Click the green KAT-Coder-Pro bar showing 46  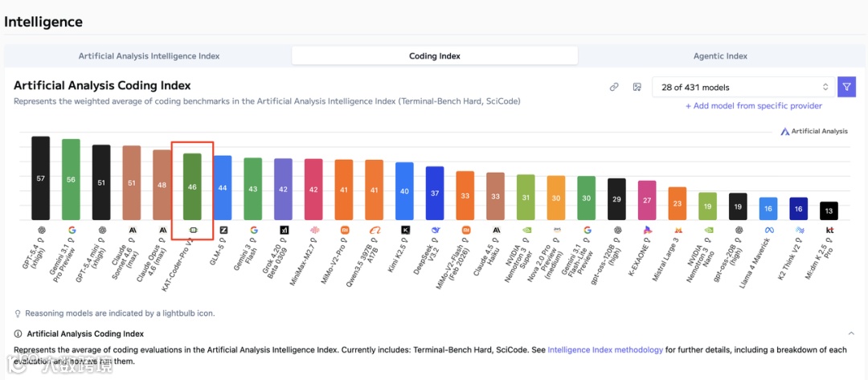193,186
